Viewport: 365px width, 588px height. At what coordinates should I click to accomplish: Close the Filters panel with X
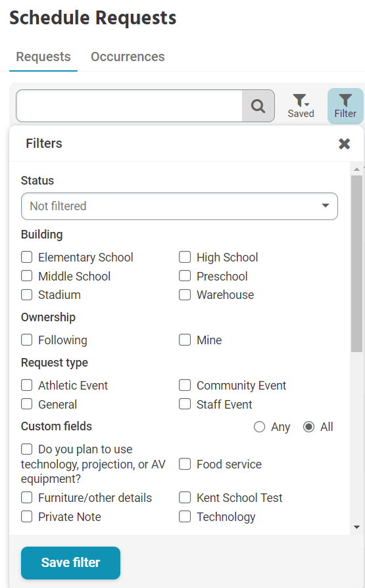tap(344, 144)
